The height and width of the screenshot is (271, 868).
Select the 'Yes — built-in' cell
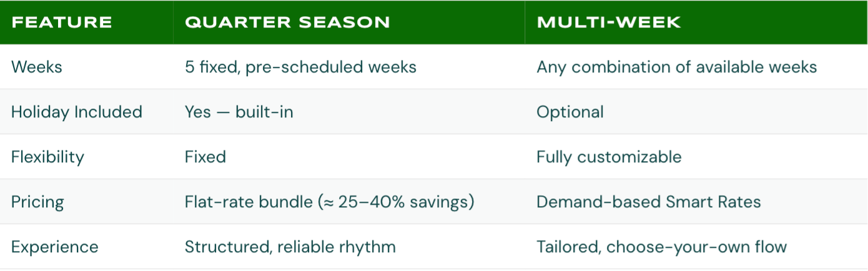(x=239, y=112)
